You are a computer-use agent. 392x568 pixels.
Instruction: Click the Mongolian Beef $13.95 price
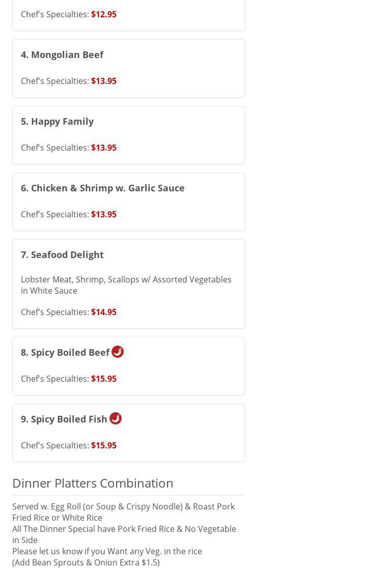(103, 81)
